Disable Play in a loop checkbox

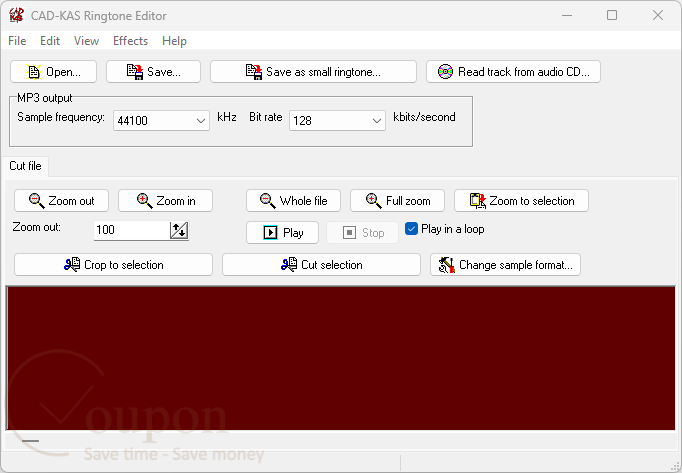[x=411, y=229]
